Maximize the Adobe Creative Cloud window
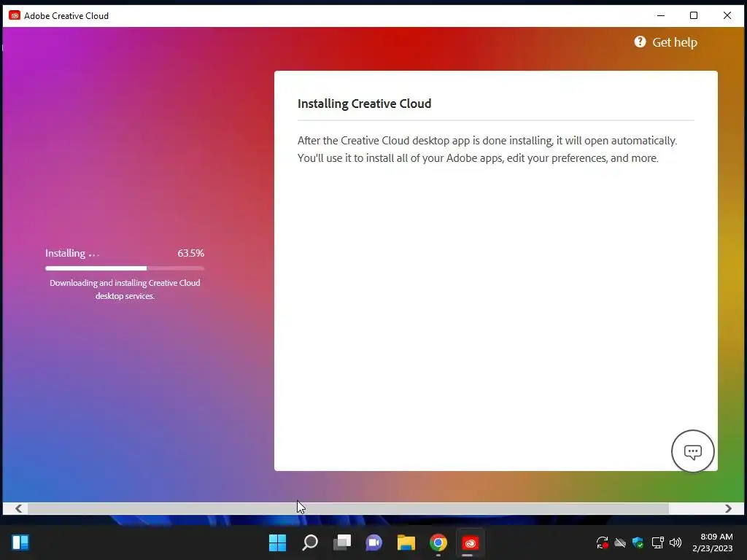The image size is (747, 560). [x=694, y=16]
